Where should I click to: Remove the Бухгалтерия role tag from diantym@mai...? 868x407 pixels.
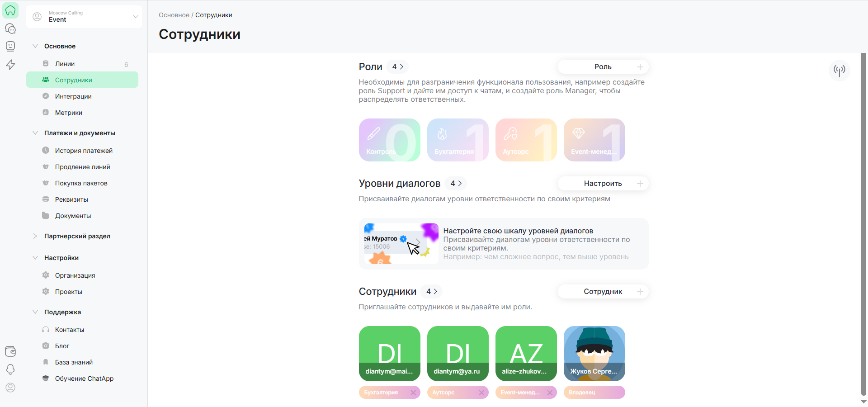413,393
